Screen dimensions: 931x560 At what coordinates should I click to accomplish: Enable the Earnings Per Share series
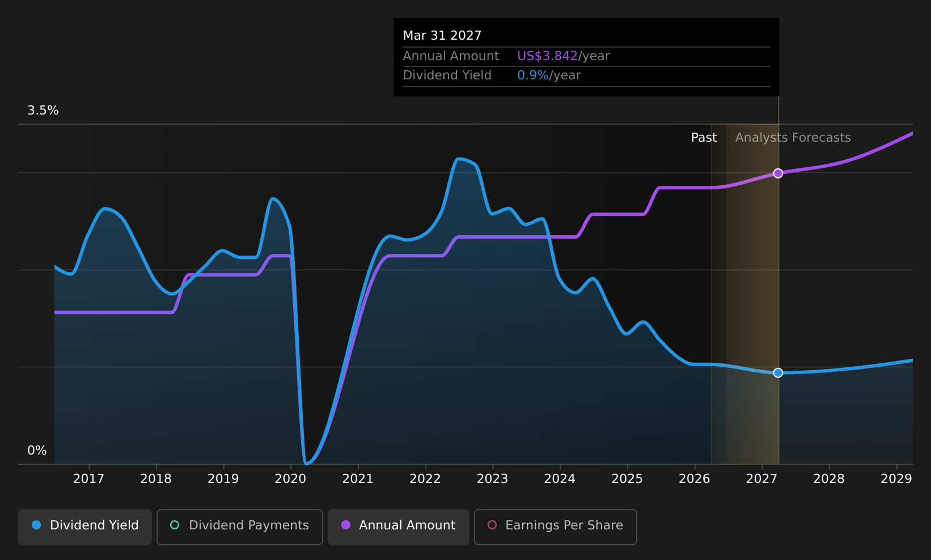(x=556, y=527)
